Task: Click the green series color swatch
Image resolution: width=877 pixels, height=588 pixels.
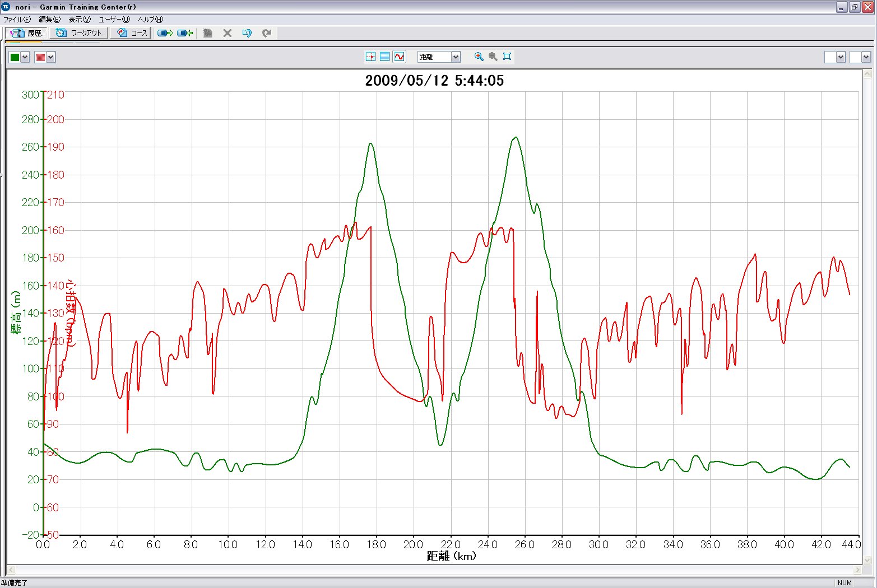Action: 15,57
